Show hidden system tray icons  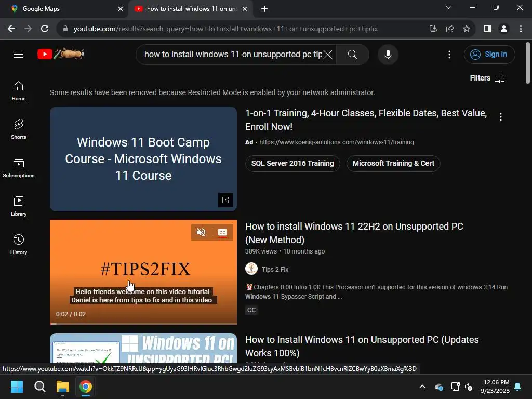coord(422,387)
